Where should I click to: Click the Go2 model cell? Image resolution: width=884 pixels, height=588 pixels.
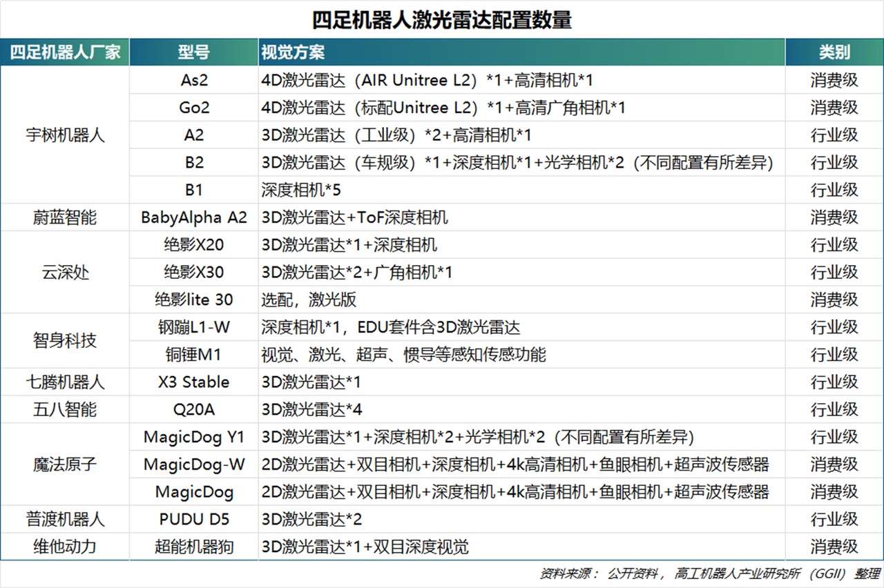(193, 108)
